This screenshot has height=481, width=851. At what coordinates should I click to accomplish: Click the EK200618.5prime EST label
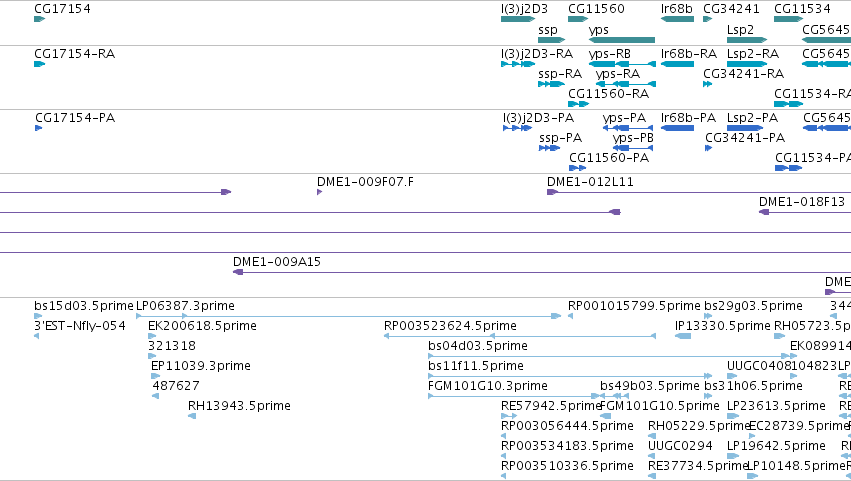[202, 326]
